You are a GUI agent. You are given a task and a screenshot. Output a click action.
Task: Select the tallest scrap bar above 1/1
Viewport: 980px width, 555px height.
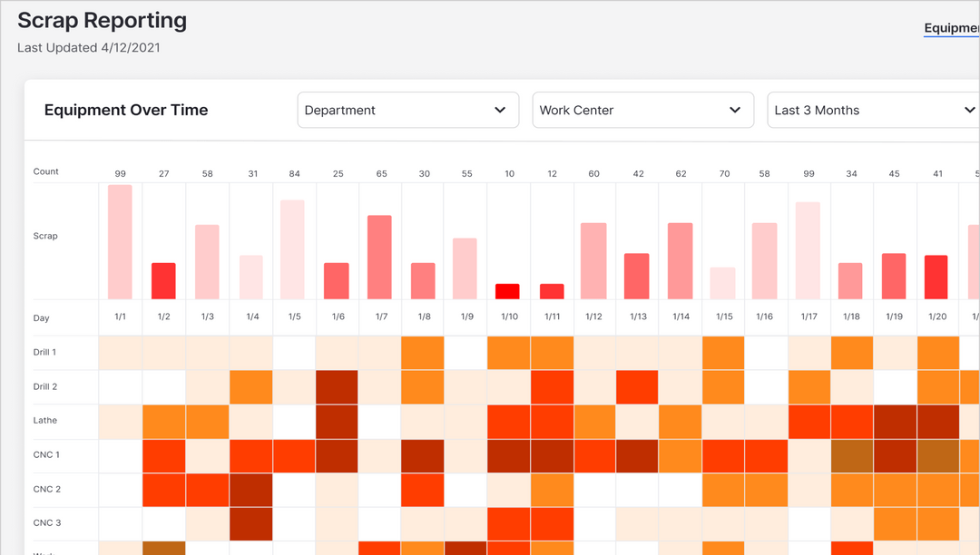[120, 240]
